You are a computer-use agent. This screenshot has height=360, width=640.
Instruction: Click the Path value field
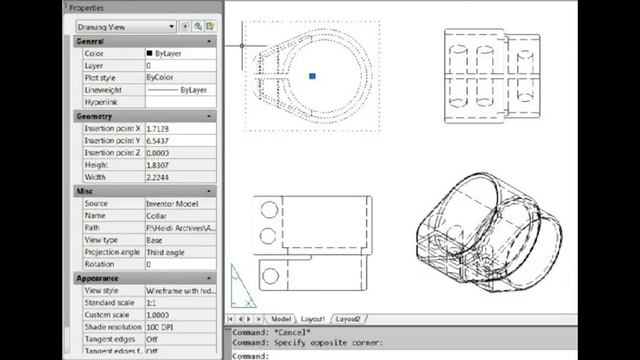point(181,228)
